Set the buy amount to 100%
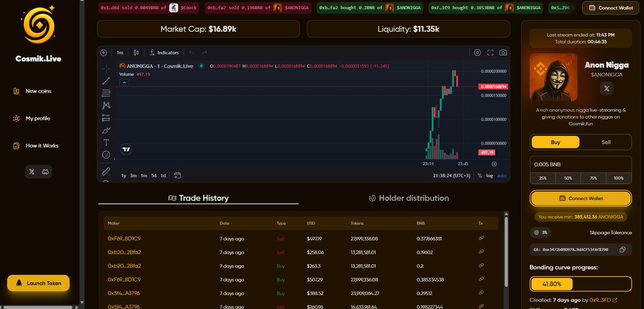Screen dimensions: 644x309 click(x=618, y=178)
